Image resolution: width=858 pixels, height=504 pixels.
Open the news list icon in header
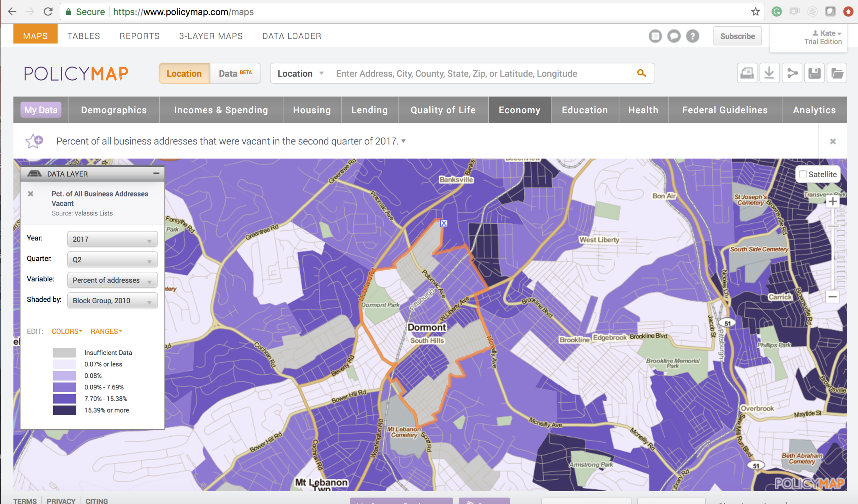[x=655, y=36]
